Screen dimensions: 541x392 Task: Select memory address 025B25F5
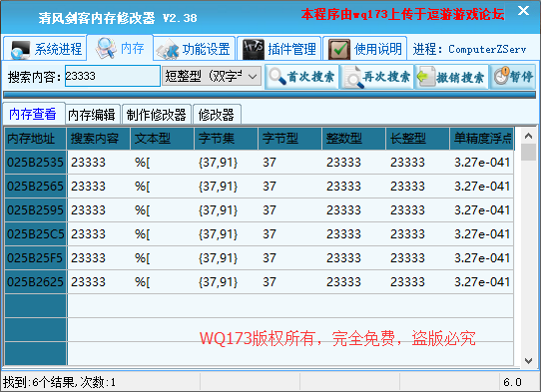click(36, 258)
